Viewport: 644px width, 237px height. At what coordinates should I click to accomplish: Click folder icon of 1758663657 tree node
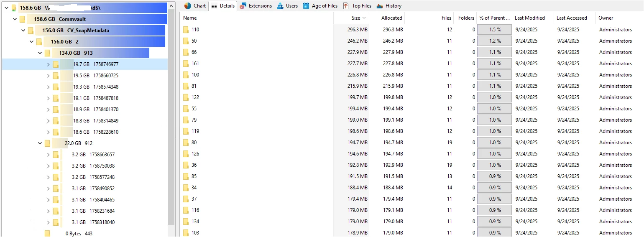pos(56,155)
